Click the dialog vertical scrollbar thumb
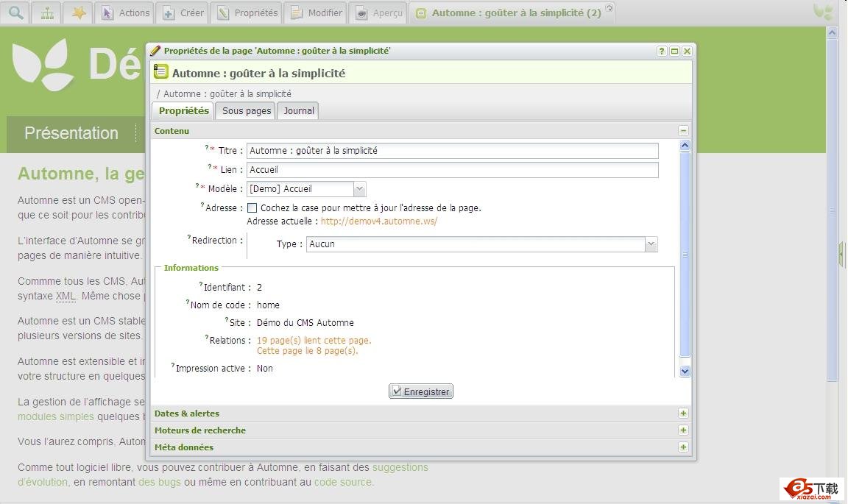The height and width of the screenshot is (504, 848). tap(685, 254)
